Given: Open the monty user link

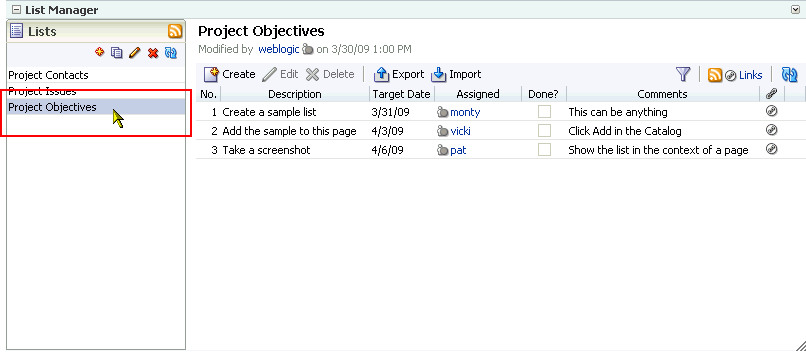Looking at the screenshot, I should 465,112.
